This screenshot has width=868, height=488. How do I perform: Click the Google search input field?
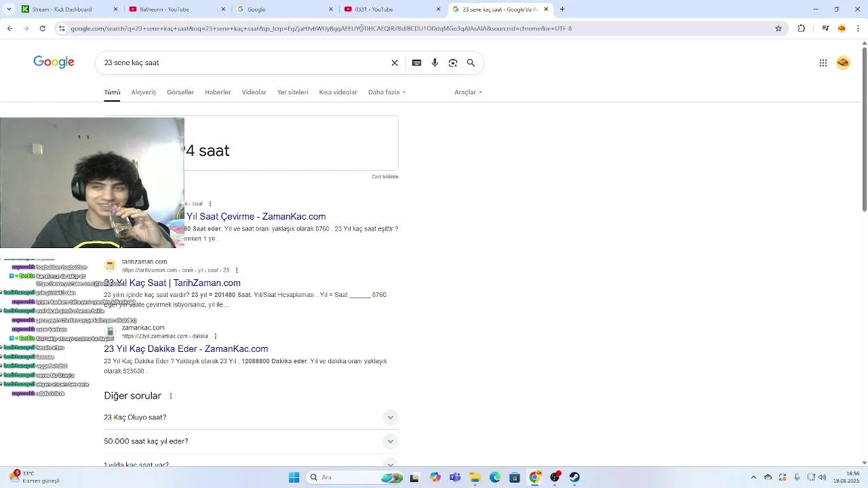pos(244,62)
